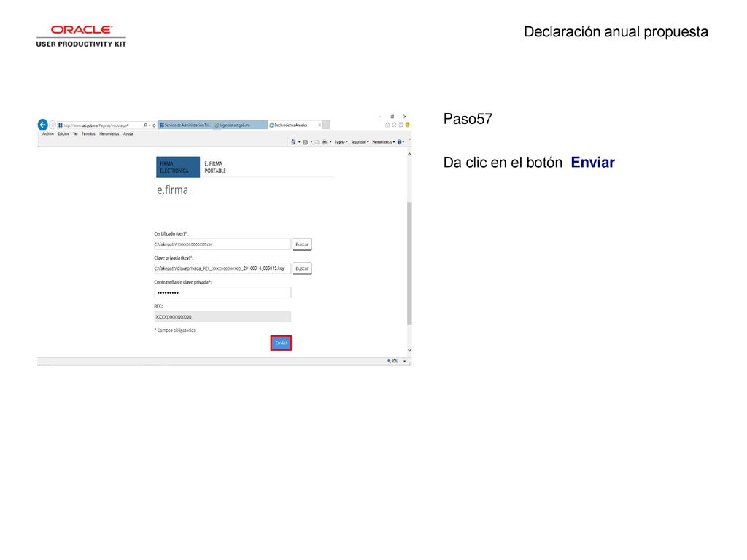The image size is (747, 560).
Task: Click the refresh icon in address bar
Action: (154, 125)
